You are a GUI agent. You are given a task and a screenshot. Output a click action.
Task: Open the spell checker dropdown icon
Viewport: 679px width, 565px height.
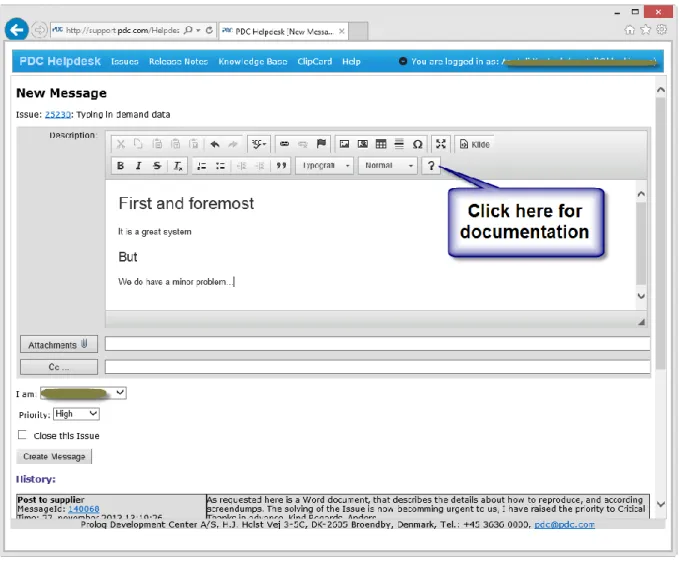259,144
